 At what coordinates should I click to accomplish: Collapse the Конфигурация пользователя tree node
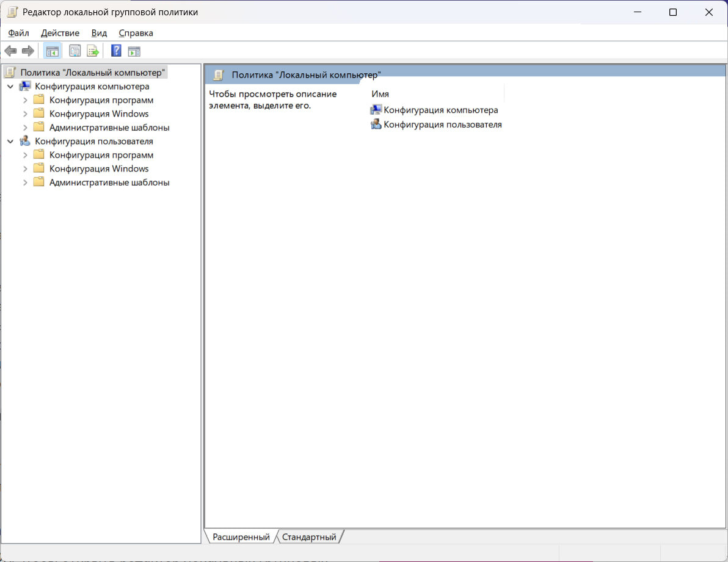10,142
